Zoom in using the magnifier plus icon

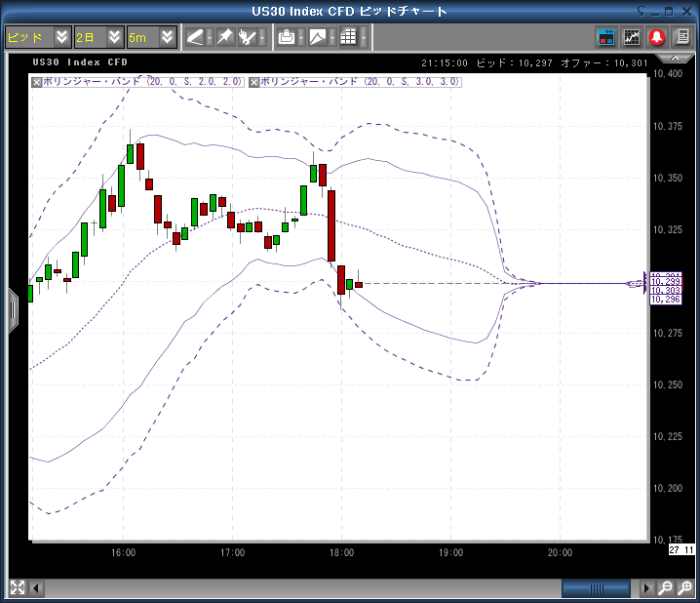click(681, 588)
